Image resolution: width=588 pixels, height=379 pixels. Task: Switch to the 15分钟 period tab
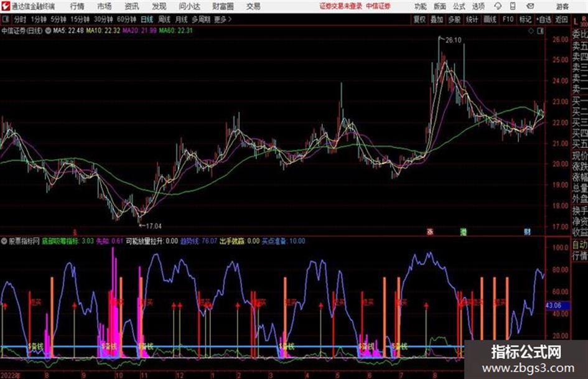[80, 19]
